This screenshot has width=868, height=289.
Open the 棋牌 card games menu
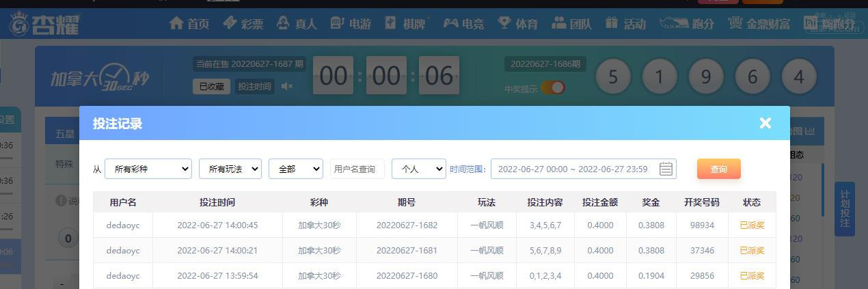click(405, 24)
